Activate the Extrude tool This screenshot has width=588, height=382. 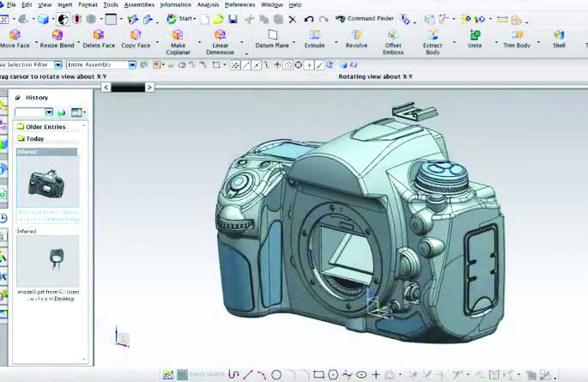click(314, 39)
